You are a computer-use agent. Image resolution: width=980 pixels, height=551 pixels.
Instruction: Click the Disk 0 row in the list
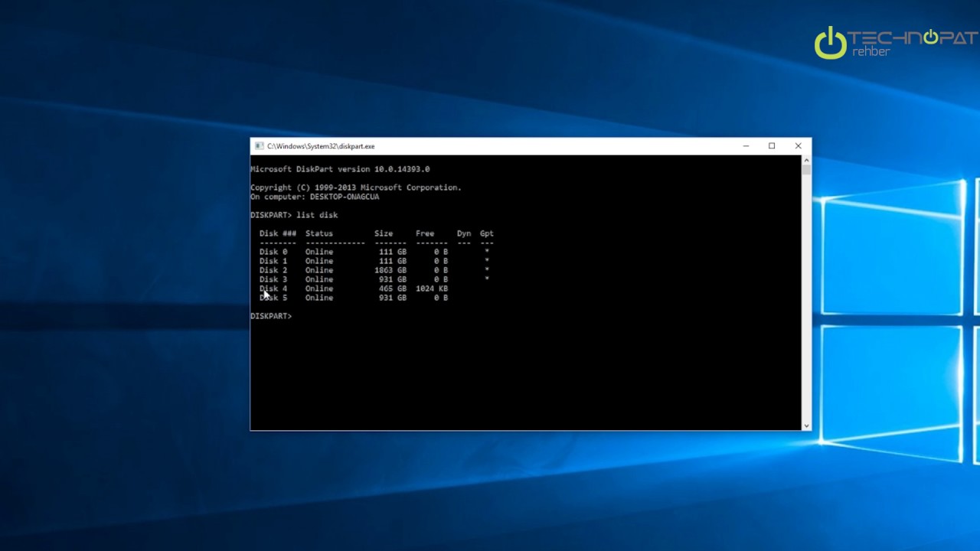[273, 252]
